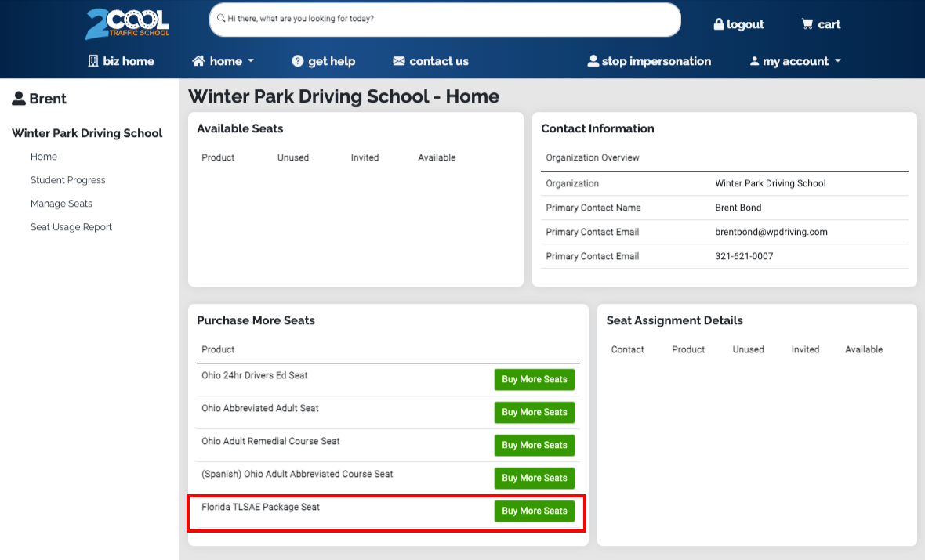Click the logout lock icon
The height and width of the screenshot is (560, 925).
click(719, 24)
